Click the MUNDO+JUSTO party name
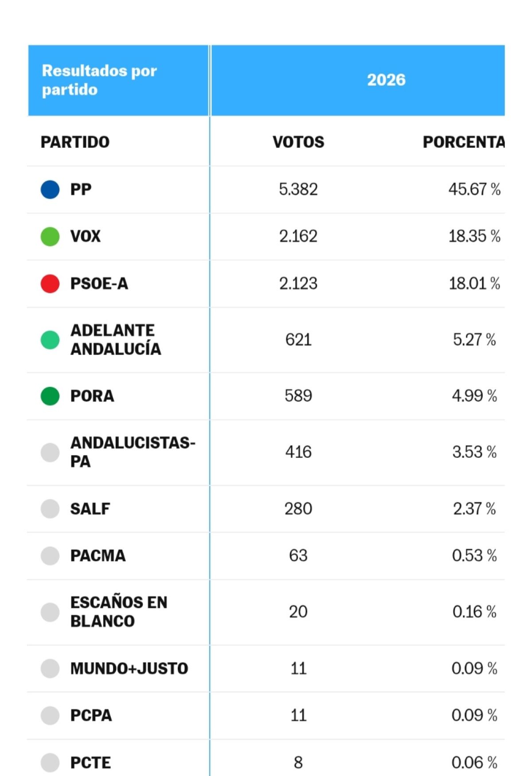 (129, 669)
